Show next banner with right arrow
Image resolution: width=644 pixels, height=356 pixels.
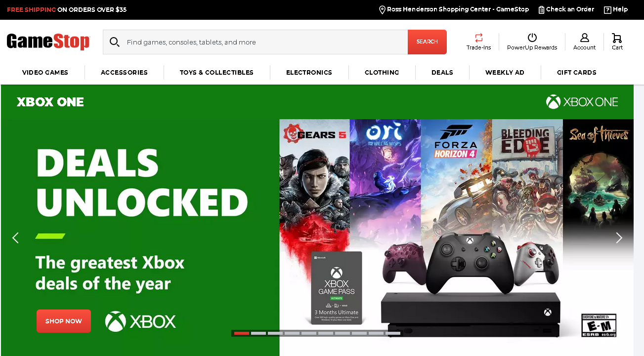pos(619,238)
